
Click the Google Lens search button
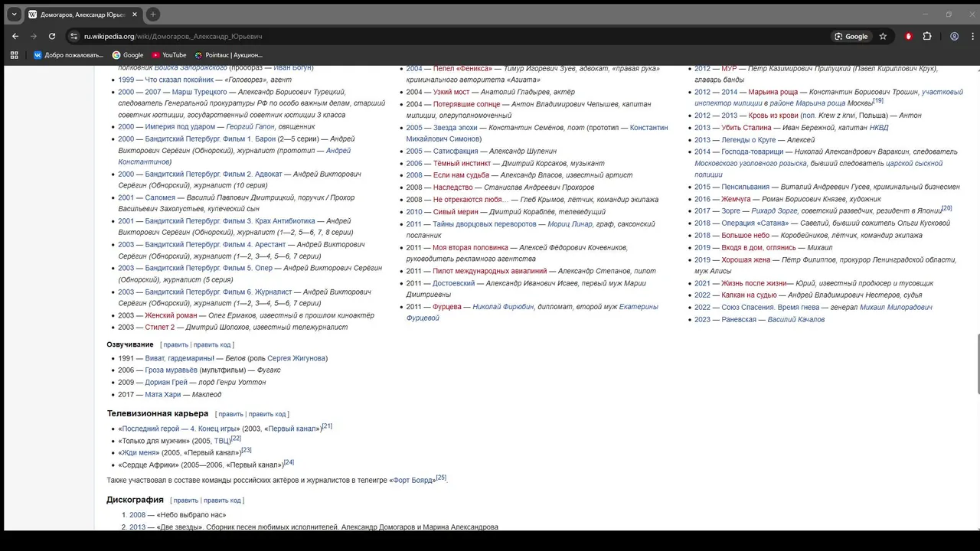tap(851, 36)
